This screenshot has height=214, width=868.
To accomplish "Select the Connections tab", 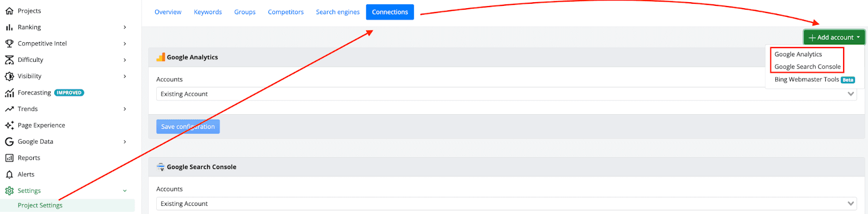I will click(390, 12).
